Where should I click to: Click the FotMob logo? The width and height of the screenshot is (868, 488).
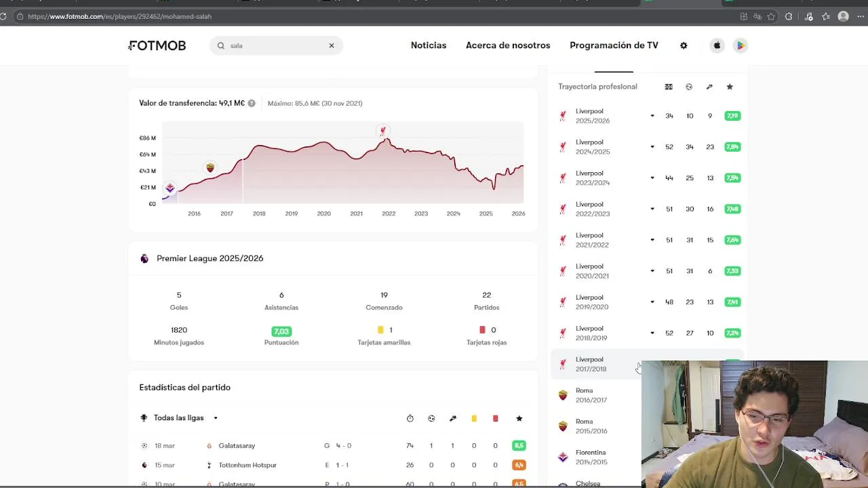click(157, 45)
